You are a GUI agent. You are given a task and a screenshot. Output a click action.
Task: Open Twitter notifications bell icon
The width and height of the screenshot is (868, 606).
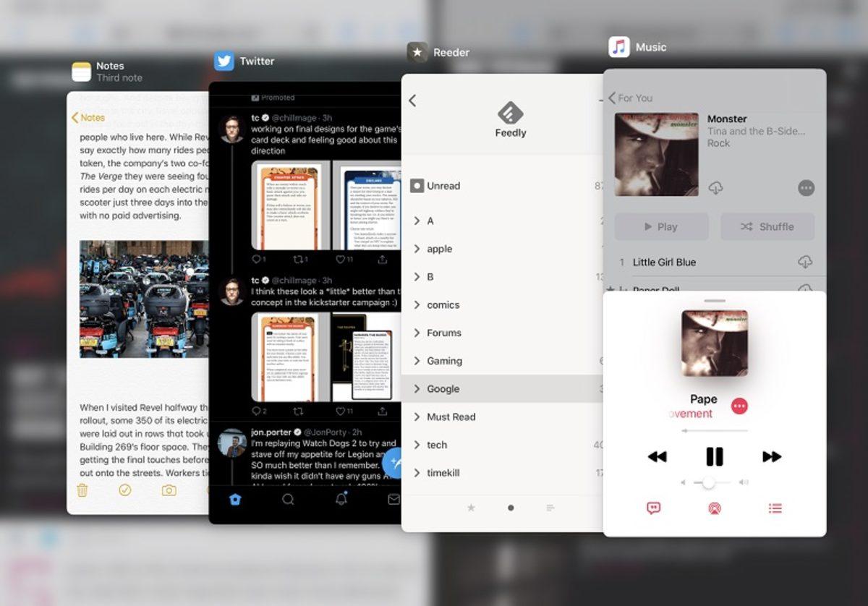[341, 500]
